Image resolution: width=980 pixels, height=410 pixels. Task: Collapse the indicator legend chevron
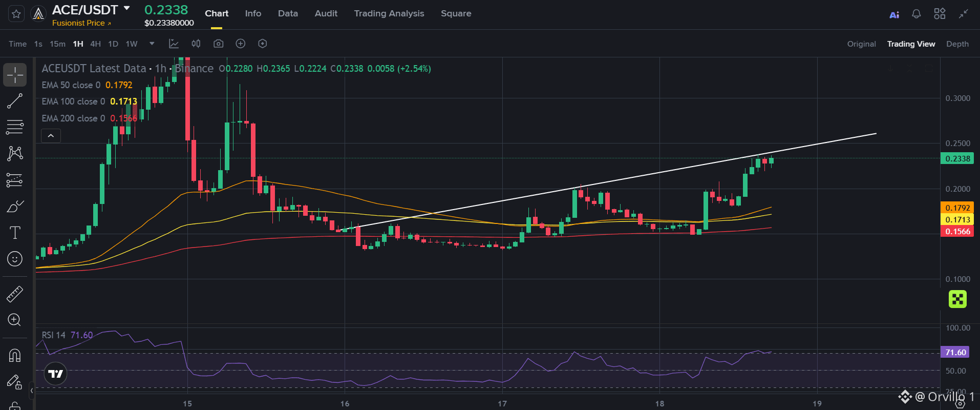(51, 136)
